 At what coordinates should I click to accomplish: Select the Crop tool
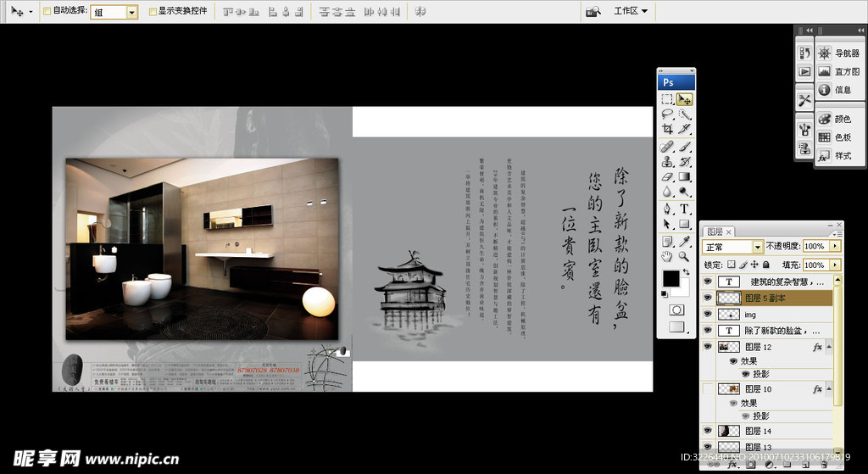point(668,130)
